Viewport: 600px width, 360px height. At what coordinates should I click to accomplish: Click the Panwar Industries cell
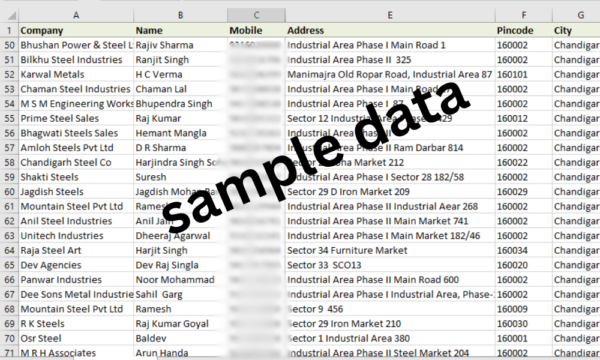[76, 280]
